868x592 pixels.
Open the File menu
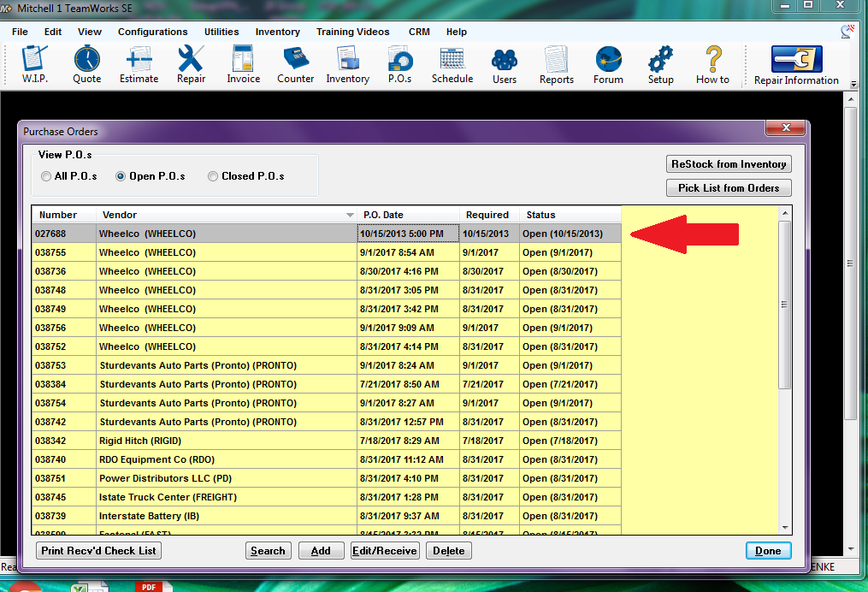20,32
